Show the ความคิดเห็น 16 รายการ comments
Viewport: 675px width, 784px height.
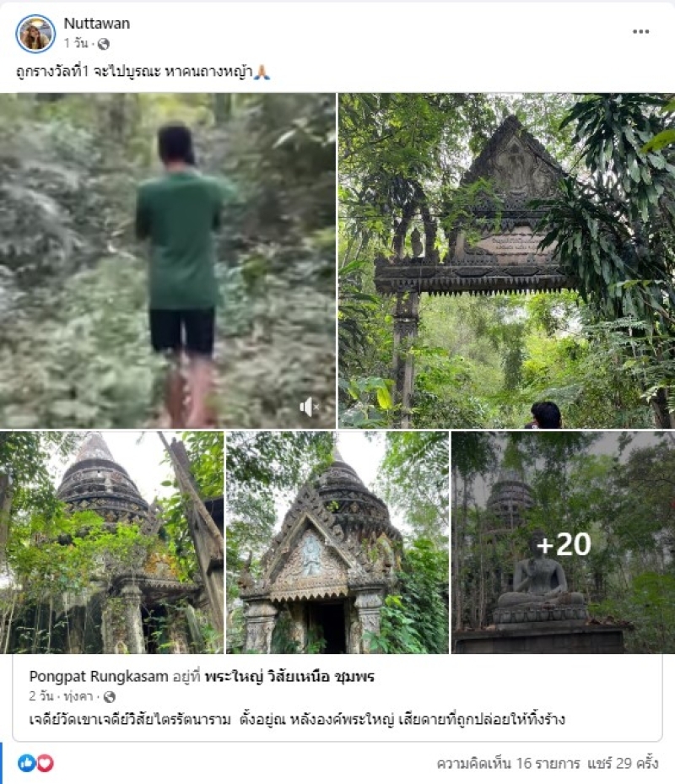pyautogui.click(x=508, y=764)
